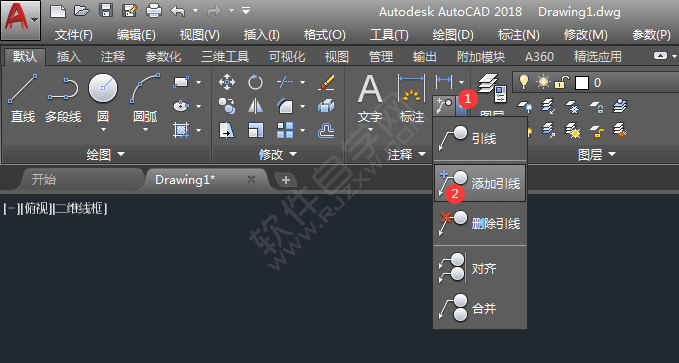The image size is (679, 363).
Task: Select the Ellipse draw tool icon
Action: coord(181,106)
